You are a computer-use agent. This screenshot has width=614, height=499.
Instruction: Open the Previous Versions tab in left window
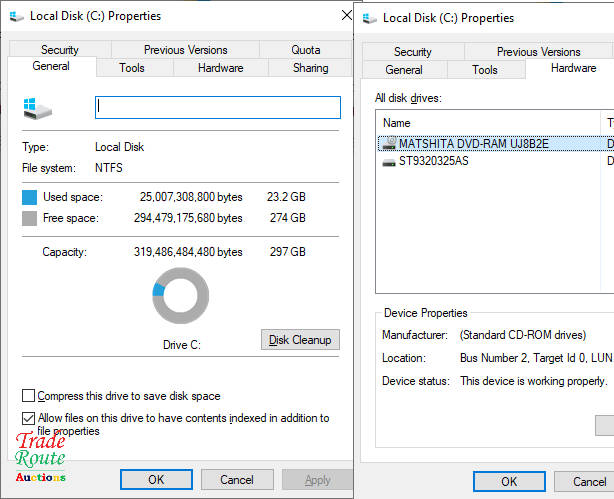click(185, 50)
